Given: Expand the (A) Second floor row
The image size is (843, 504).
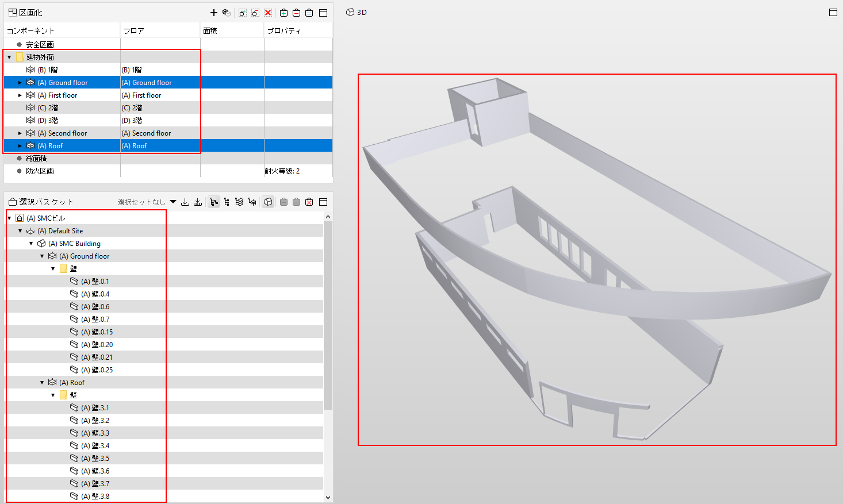Looking at the screenshot, I should click(x=20, y=133).
